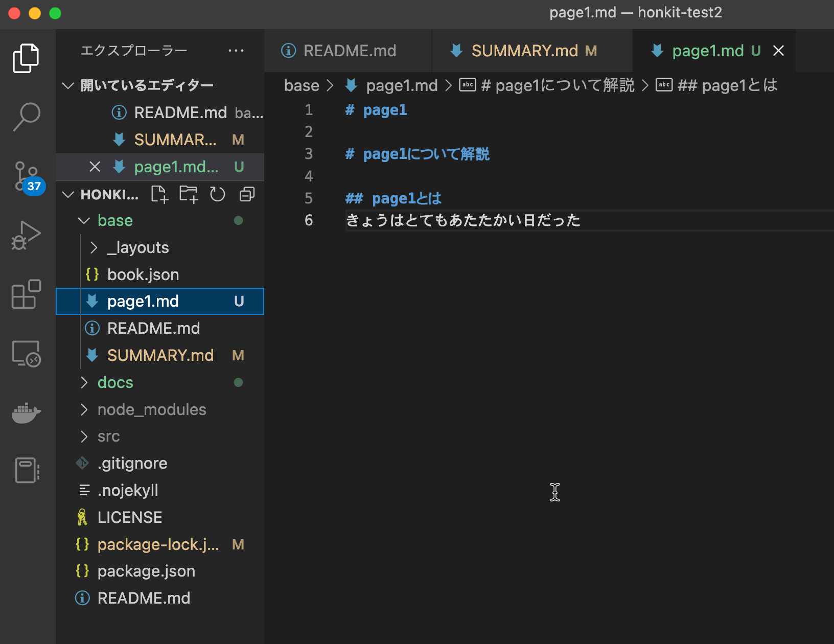
Task: Select page1.md in base folder
Action: [x=160, y=301]
